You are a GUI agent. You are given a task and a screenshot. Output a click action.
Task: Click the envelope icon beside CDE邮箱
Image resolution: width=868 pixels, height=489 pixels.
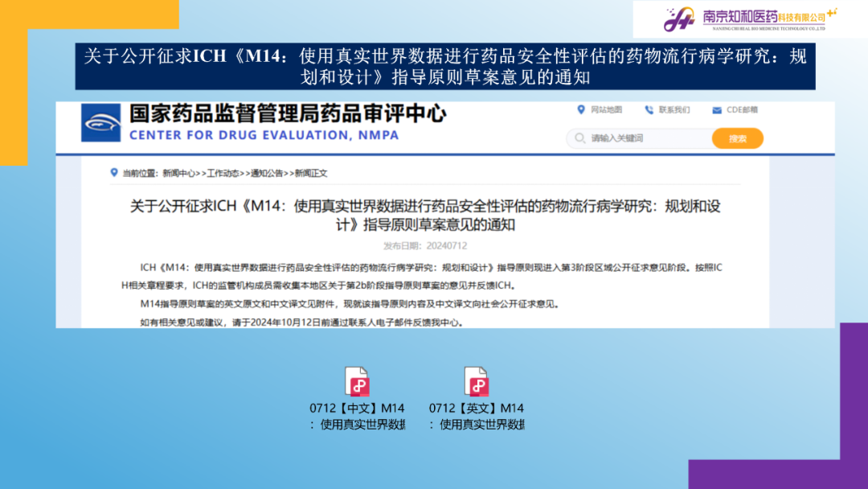(717, 110)
